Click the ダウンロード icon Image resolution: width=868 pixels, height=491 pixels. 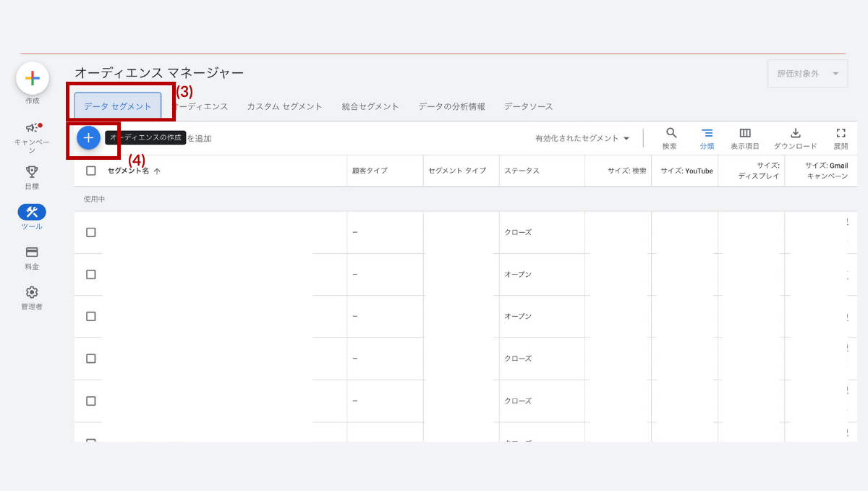[796, 133]
